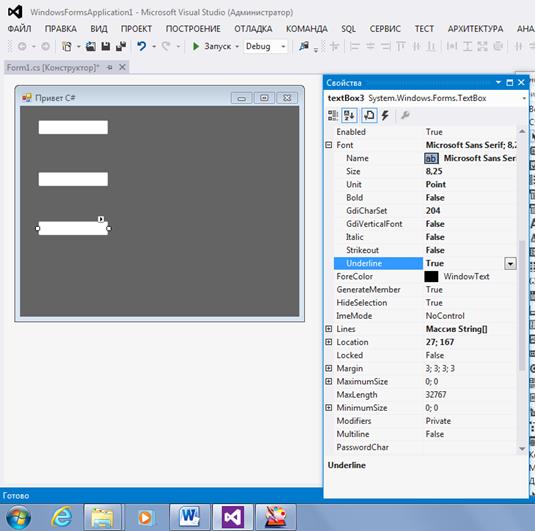Open the Underline value dropdown arrow
The image size is (535, 531).
pyautogui.click(x=510, y=263)
